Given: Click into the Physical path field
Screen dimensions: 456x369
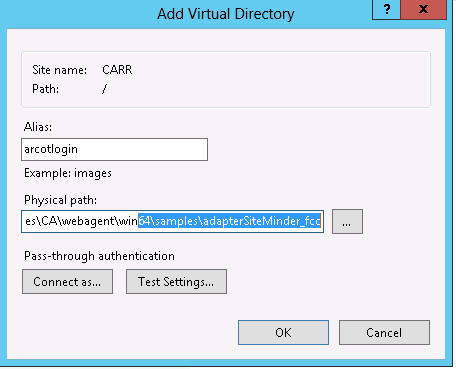Looking at the screenshot, I should click(x=172, y=221).
